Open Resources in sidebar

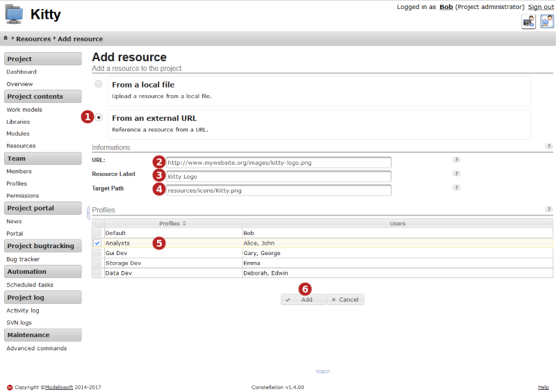[21, 146]
